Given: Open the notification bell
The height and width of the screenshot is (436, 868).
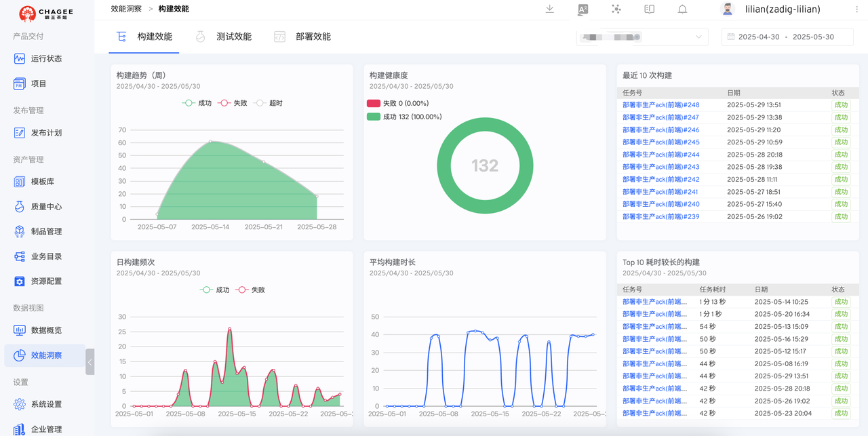Looking at the screenshot, I should (682, 9).
